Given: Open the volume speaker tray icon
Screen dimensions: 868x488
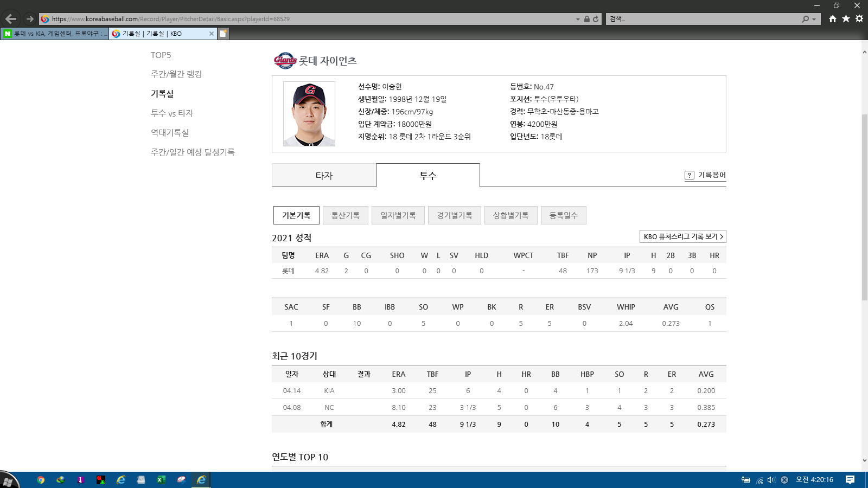Looking at the screenshot, I should [771, 480].
